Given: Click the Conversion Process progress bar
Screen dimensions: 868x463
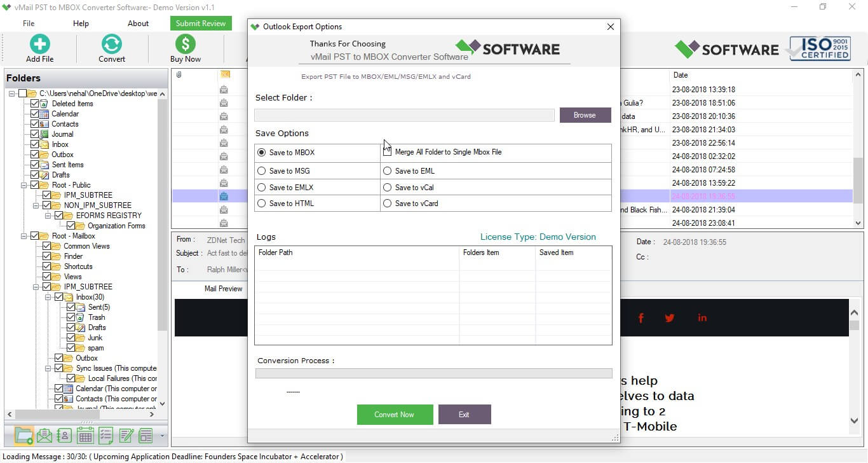Looking at the screenshot, I should pos(434,373).
